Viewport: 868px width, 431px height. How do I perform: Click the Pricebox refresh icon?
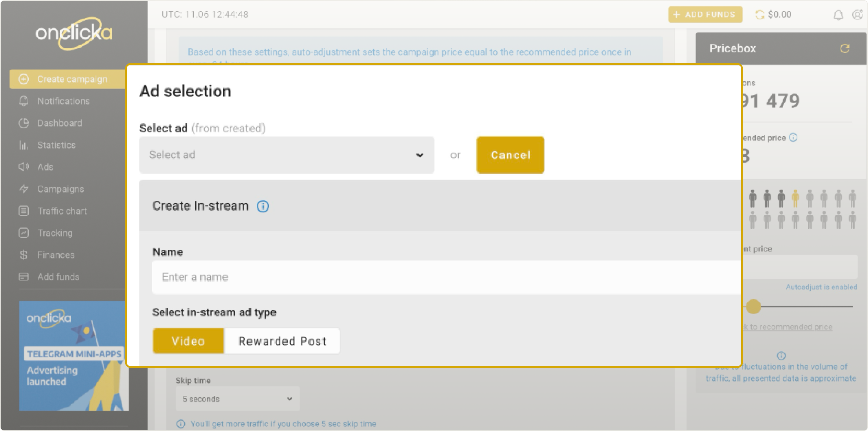[845, 49]
